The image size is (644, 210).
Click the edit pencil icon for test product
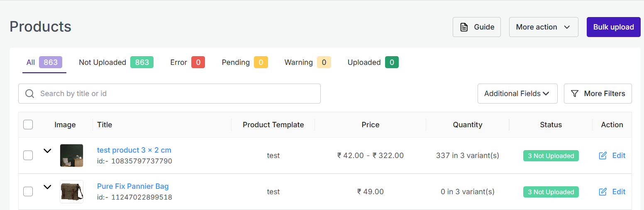(603, 156)
